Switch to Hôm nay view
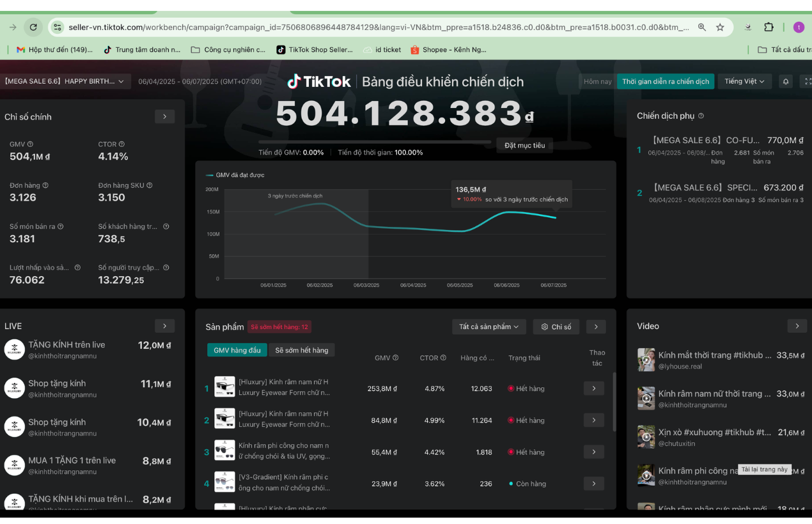 coord(597,82)
